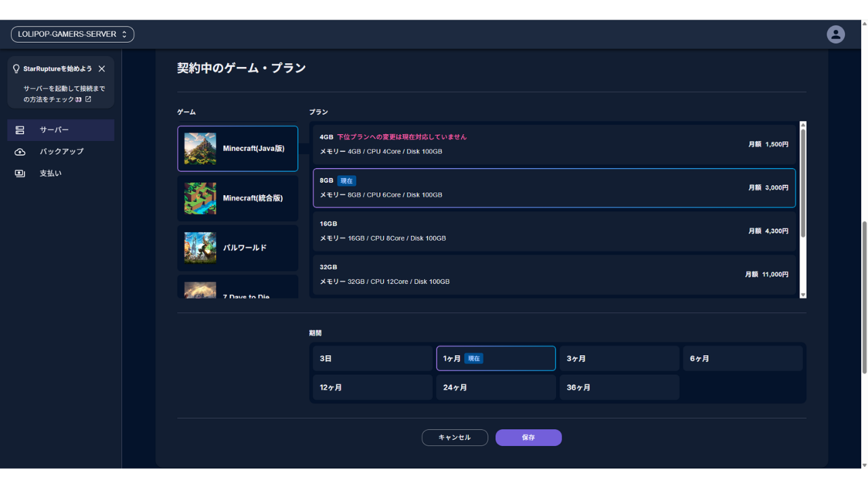
Task: Click the page vertical scrollbar thumb
Action: point(864,297)
